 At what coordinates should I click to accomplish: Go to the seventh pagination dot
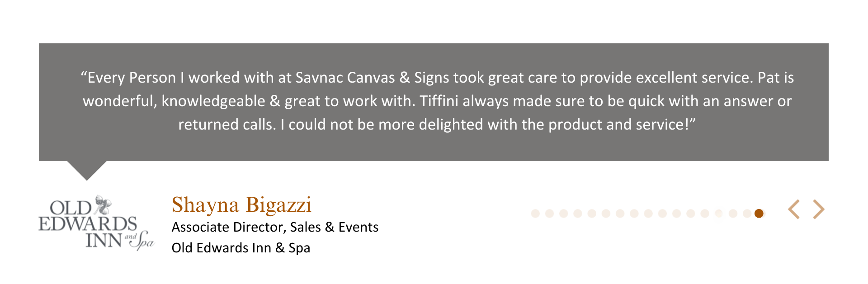click(620, 214)
